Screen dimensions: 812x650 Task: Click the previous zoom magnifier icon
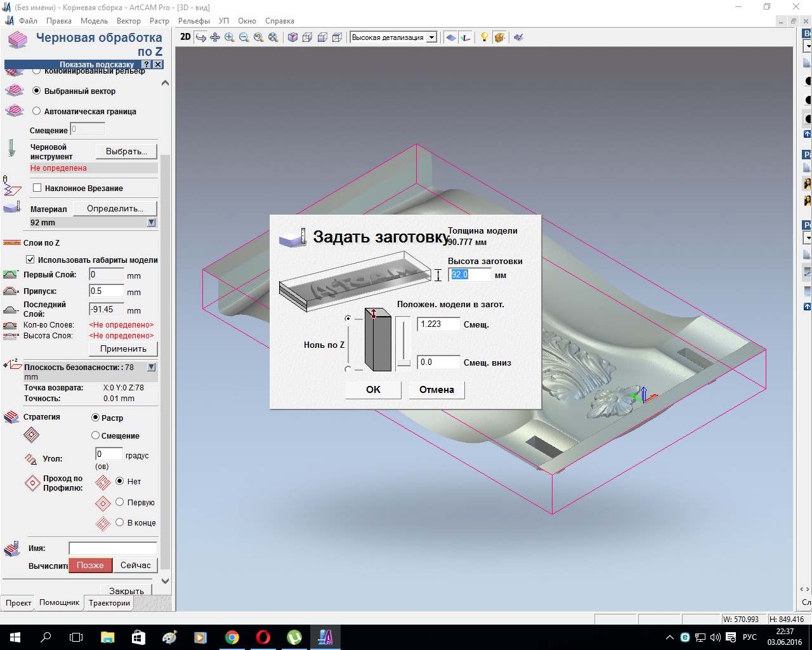(259, 37)
